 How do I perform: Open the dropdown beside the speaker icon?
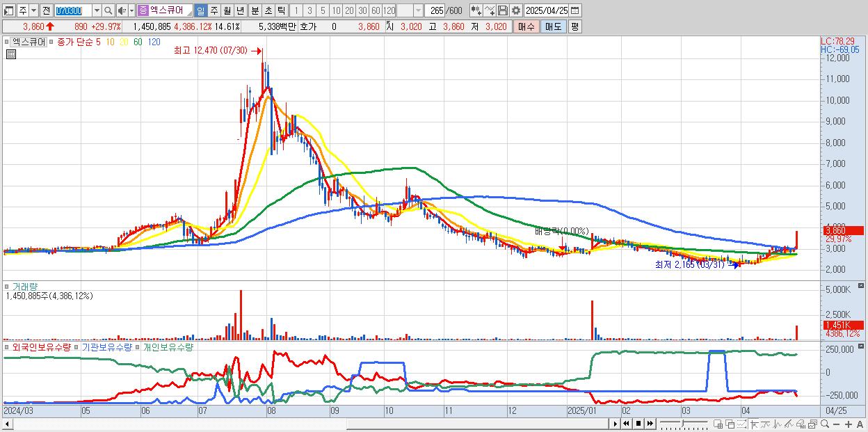coord(131,11)
